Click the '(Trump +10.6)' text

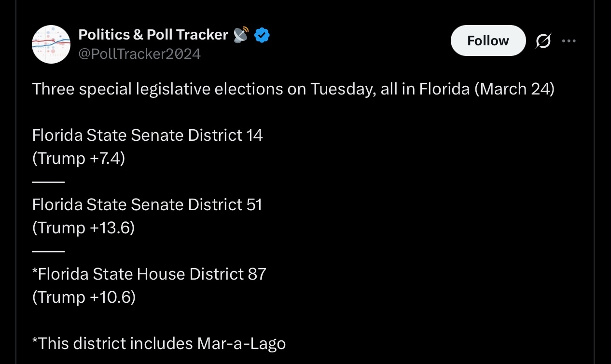84,297
